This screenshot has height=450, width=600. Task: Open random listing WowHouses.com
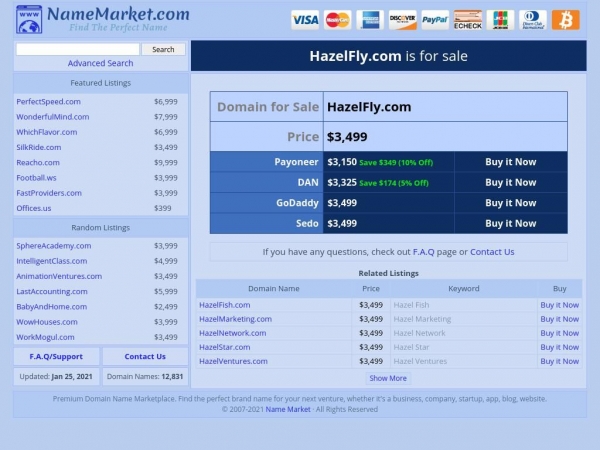tap(47, 322)
